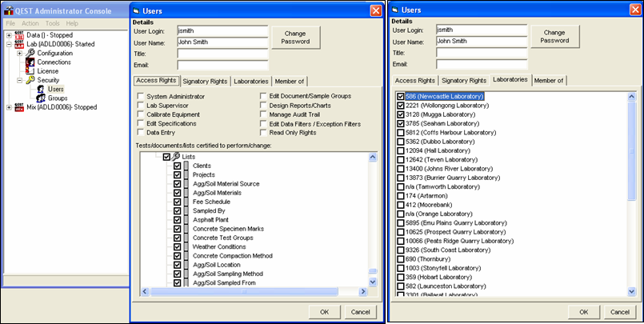
Task: Open the Connections node icon
Action: pyautogui.click(x=30, y=62)
